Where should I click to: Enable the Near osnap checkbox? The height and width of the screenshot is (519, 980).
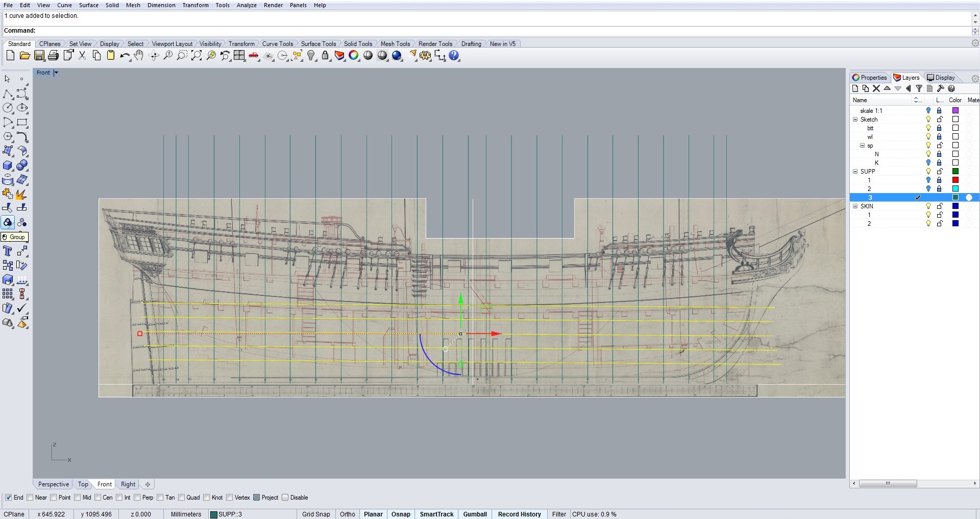pyautogui.click(x=30, y=498)
